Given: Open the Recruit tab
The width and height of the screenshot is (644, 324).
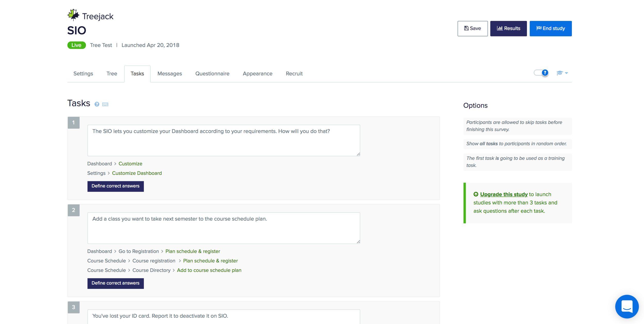Looking at the screenshot, I should [294, 74].
